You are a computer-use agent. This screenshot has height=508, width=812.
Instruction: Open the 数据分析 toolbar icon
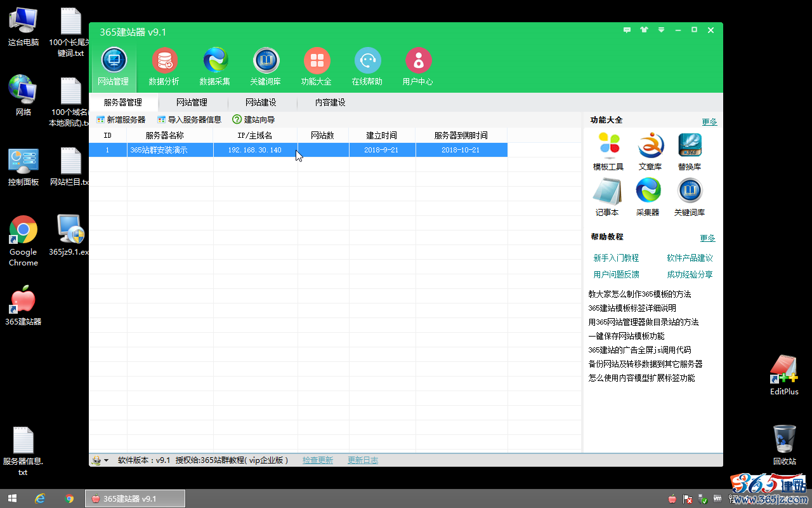click(x=164, y=67)
